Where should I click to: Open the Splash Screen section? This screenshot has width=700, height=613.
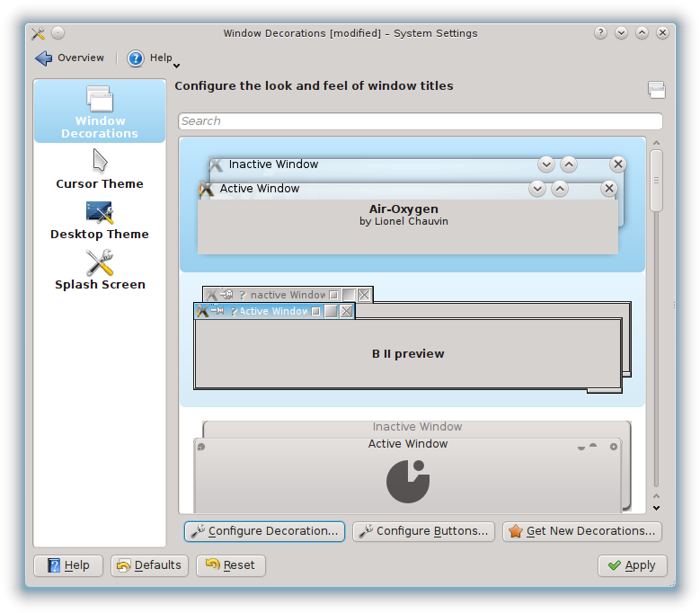click(100, 271)
